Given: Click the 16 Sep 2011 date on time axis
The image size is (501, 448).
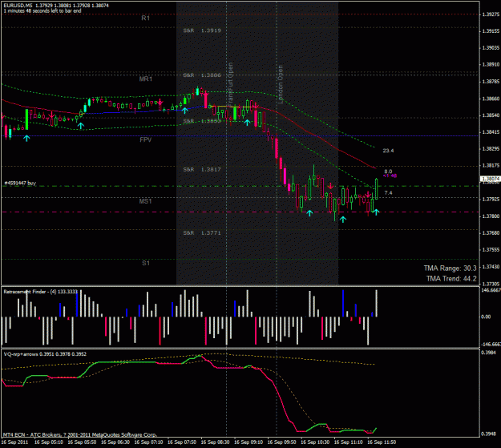Looking at the screenshot, I should (14, 442).
